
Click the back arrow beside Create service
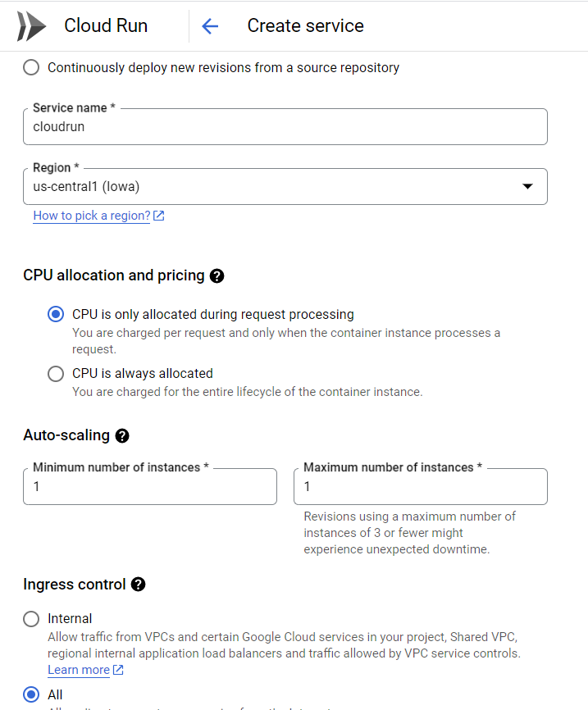210,25
